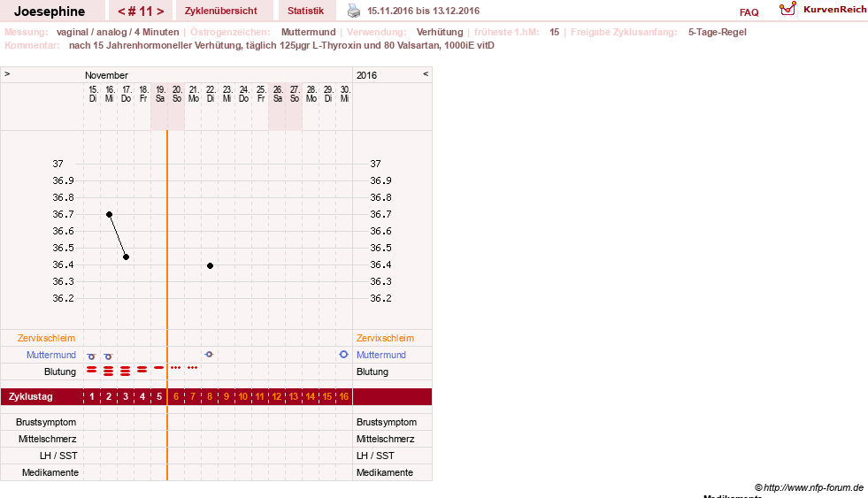The height and width of the screenshot is (498, 868).
Task: Click the Muttermund symbol on cycle day 16
Action: click(344, 354)
